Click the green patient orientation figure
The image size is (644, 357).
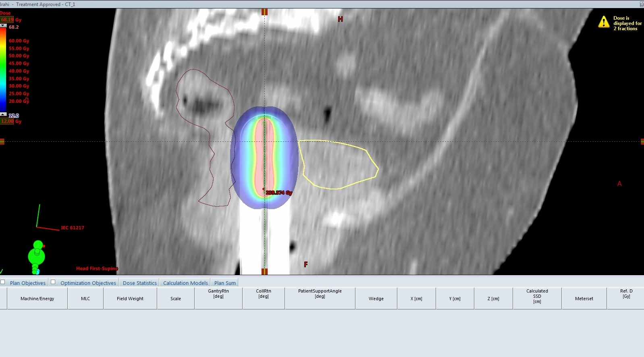tap(37, 256)
